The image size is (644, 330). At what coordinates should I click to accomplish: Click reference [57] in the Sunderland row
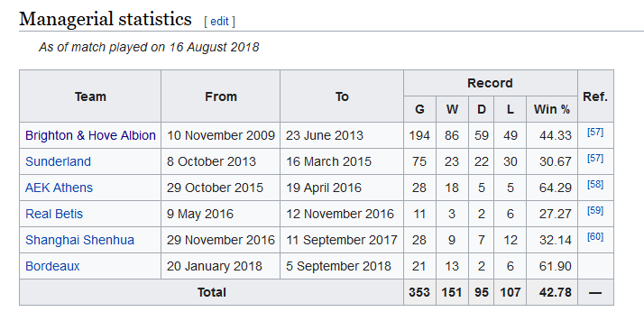pos(595,159)
